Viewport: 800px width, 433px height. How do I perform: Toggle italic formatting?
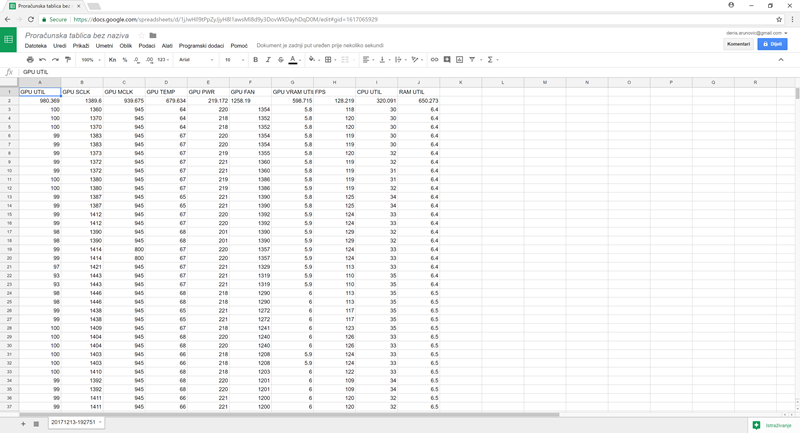tap(268, 60)
